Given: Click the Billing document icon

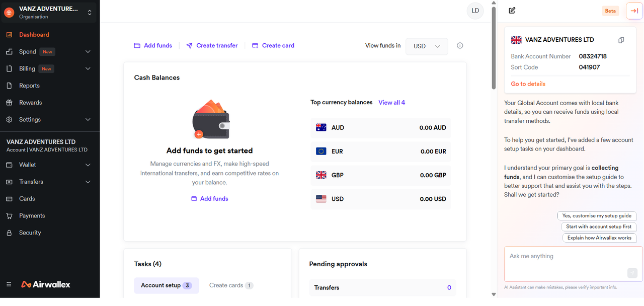Looking at the screenshot, I should coord(9,68).
